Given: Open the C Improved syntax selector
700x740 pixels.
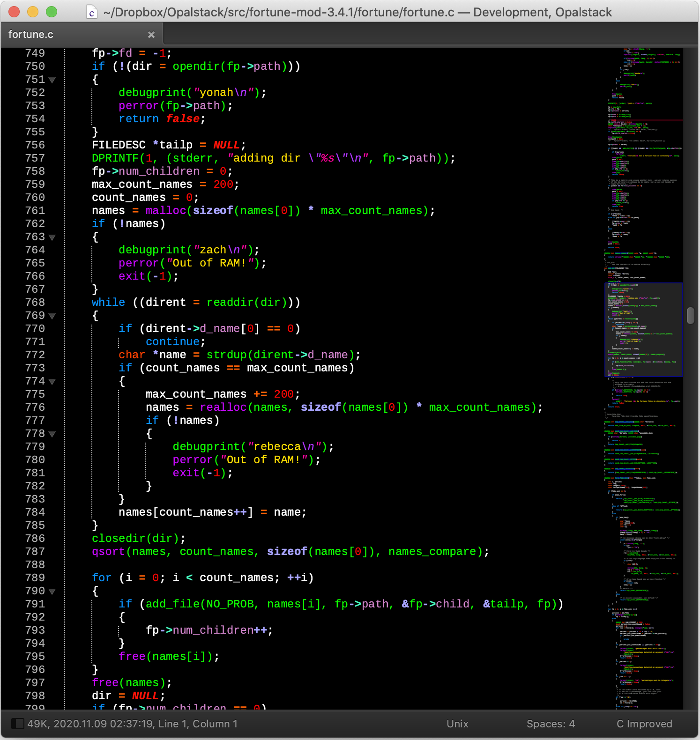Looking at the screenshot, I should point(644,724).
